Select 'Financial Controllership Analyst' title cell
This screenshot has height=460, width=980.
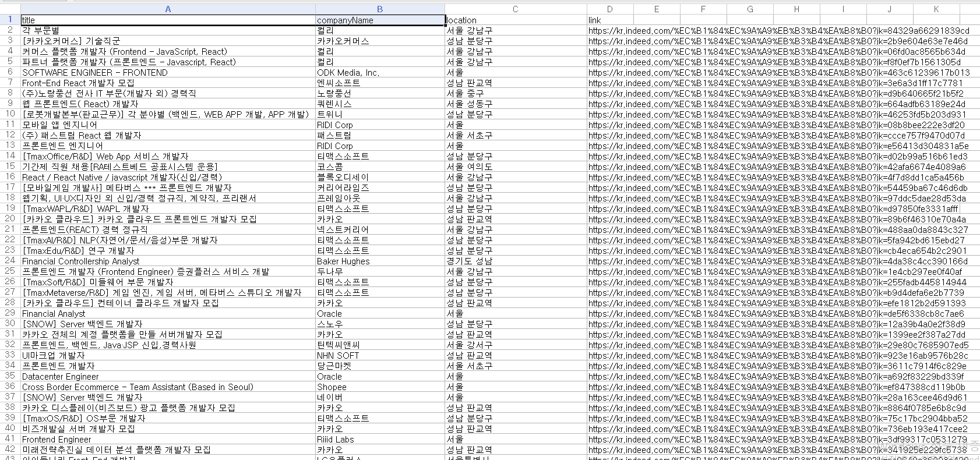(168, 261)
